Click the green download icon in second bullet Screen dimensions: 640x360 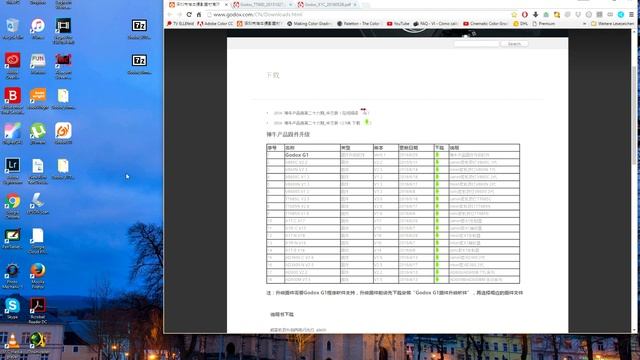(x=367, y=122)
